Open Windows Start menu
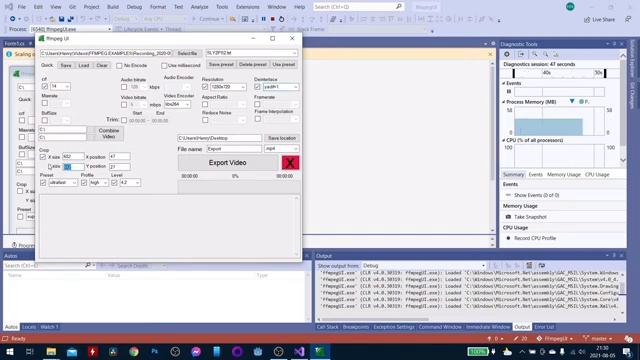Viewport: 640px width, 360px height. (9, 351)
